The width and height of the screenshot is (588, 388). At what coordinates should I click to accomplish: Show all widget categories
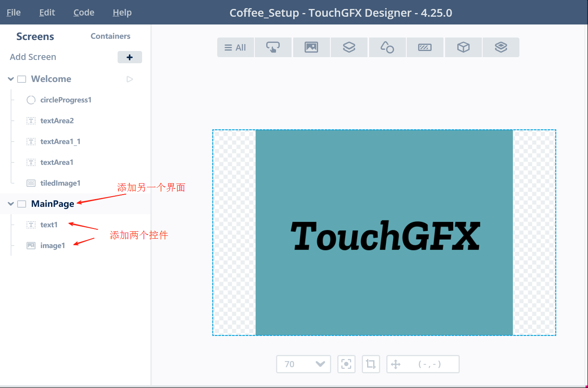click(236, 47)
